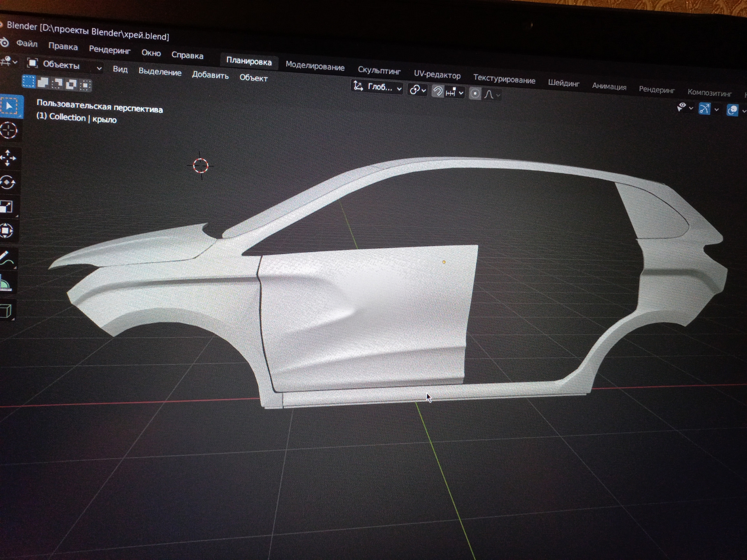Switch to the Рендеринг workspace tab
747x560 pixels.
pos(657,90)
